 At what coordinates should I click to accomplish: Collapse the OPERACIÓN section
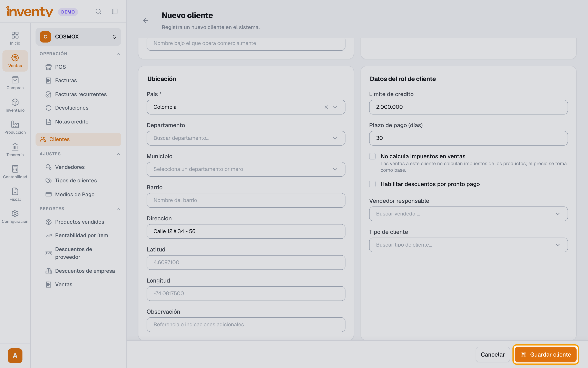[x=118, y=54]
